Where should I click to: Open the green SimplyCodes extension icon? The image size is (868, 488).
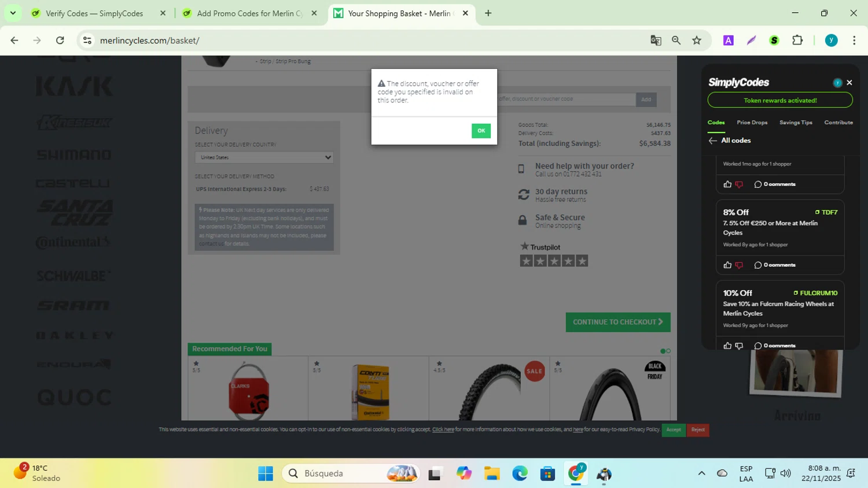pos(774,41)
